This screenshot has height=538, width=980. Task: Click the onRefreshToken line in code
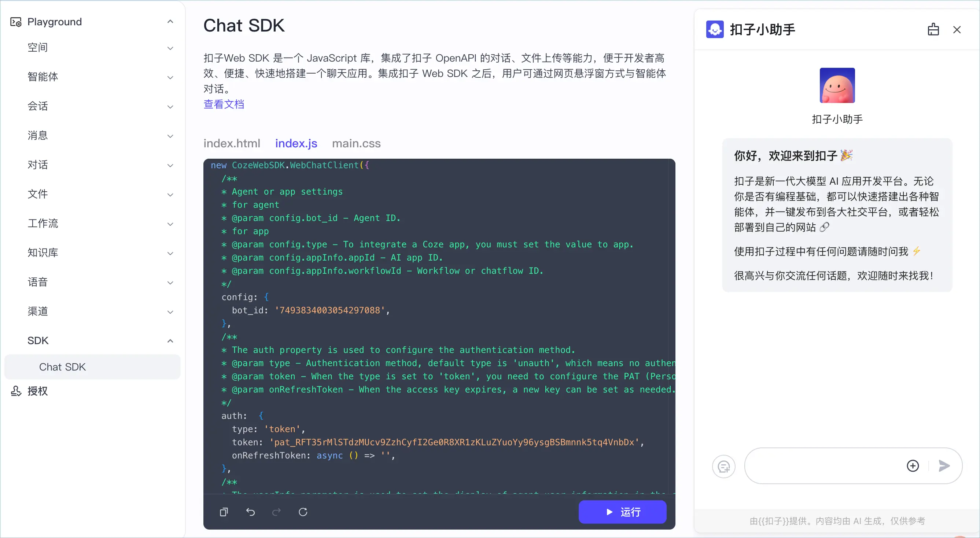click(313, 456)
